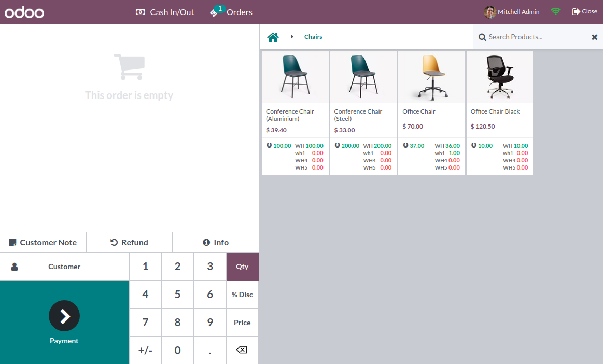Click the magnifying glass in the search bar
Image resolution: width=603 pixels, height=364 pixels.
tap(482, 37)
